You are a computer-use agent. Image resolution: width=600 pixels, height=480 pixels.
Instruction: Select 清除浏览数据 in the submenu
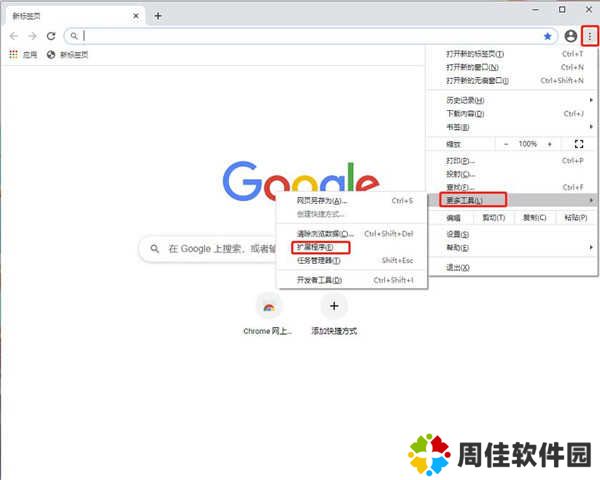[x=326, y=233]
